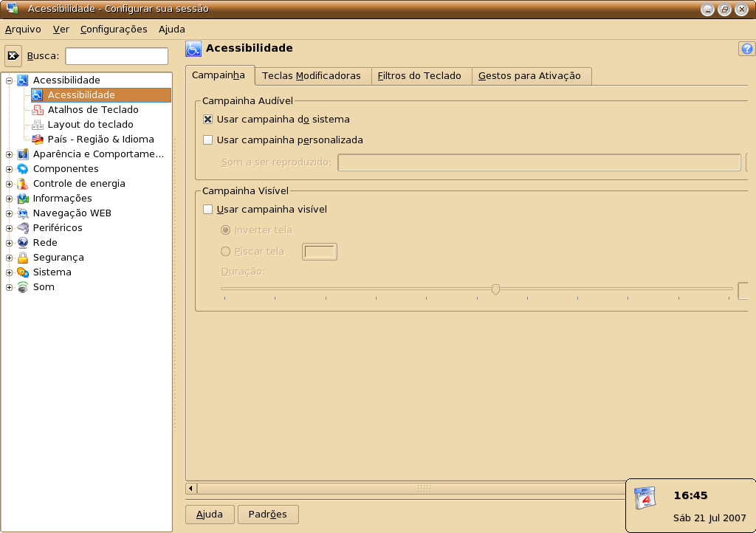
Task: Select the Som speaker icon
Action: pyautogui.click(x=23, y=287)
